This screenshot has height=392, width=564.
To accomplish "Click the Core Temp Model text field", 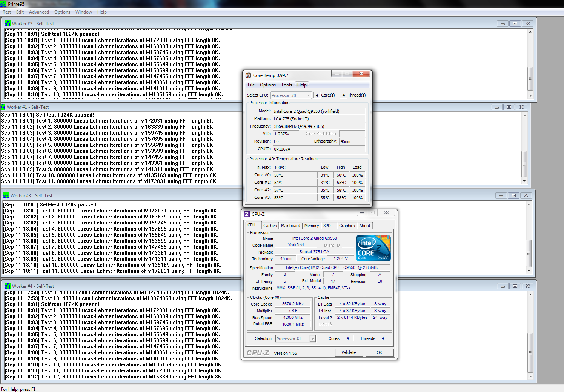I will pyautogui.click(x=319, y=111).
